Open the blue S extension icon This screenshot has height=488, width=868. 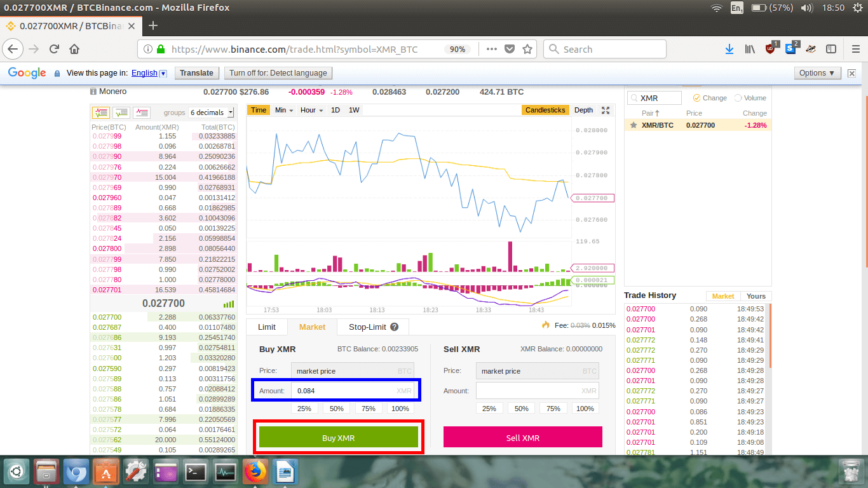[x=791, y=48]
